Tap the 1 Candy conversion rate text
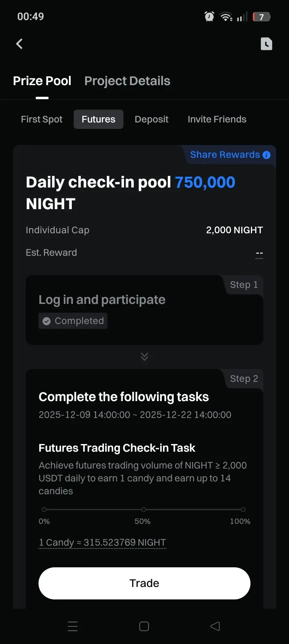This screenshot has width=289, height=644. (x=102, y=542)
